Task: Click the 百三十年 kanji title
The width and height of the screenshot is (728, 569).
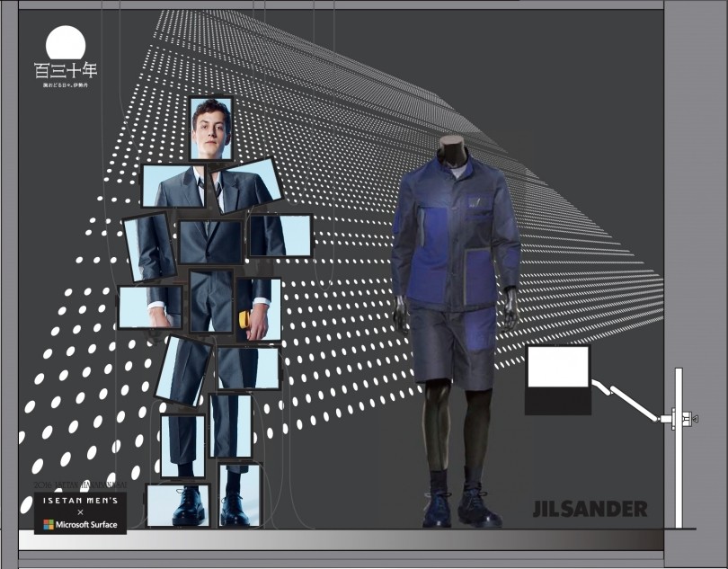Action: [x=66, y=70]
